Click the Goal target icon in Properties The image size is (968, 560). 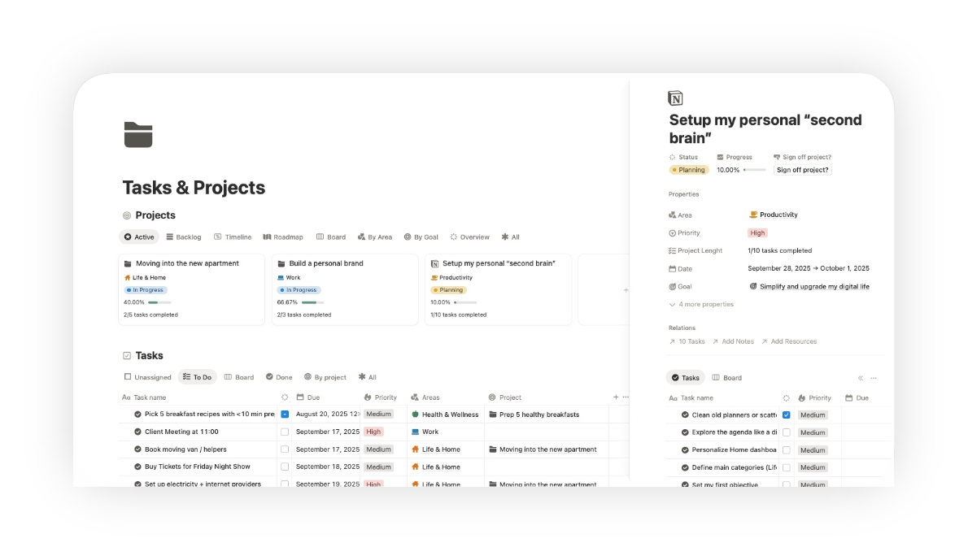tap(672, 286)
